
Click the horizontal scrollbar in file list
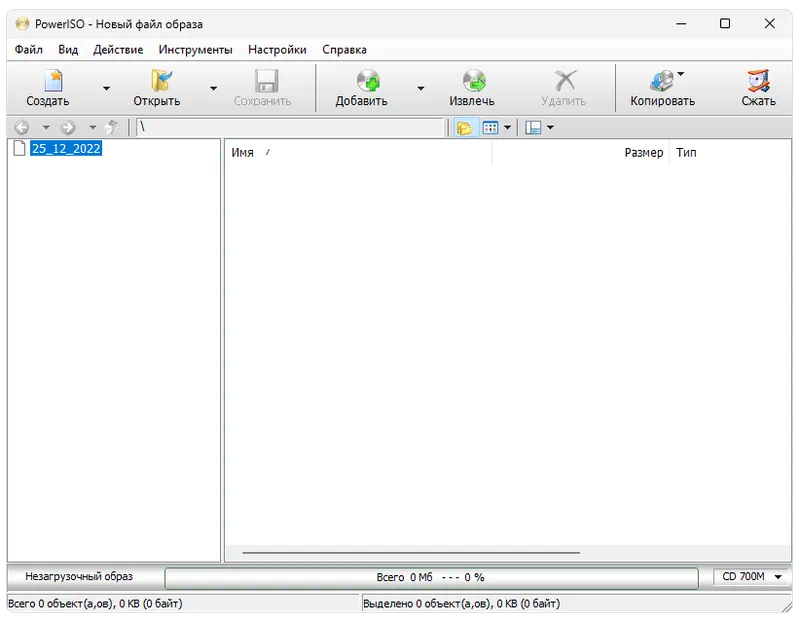point(411,552)
